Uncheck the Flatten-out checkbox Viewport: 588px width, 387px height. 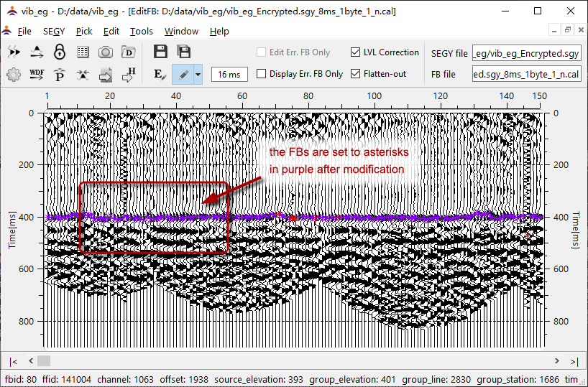tap(355, 74)
